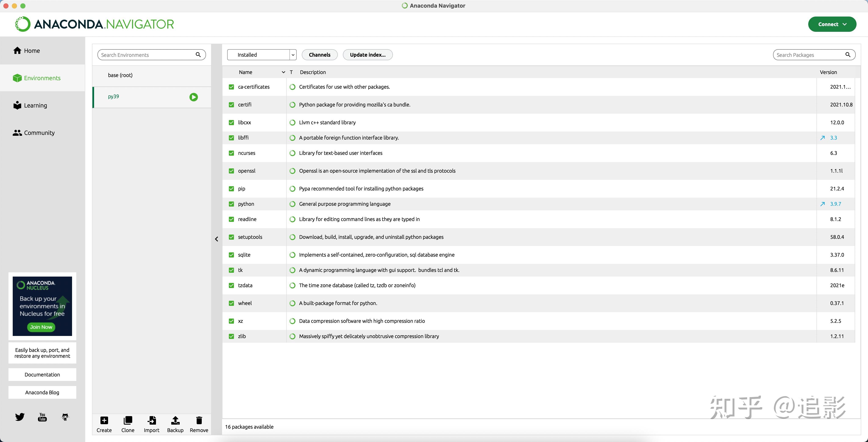Click the Name column sort chevron

pos(283,72)
